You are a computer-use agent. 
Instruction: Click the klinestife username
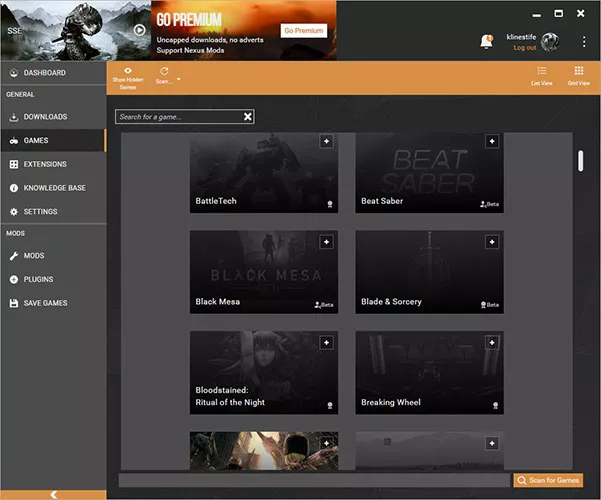[x=521, y=37]
